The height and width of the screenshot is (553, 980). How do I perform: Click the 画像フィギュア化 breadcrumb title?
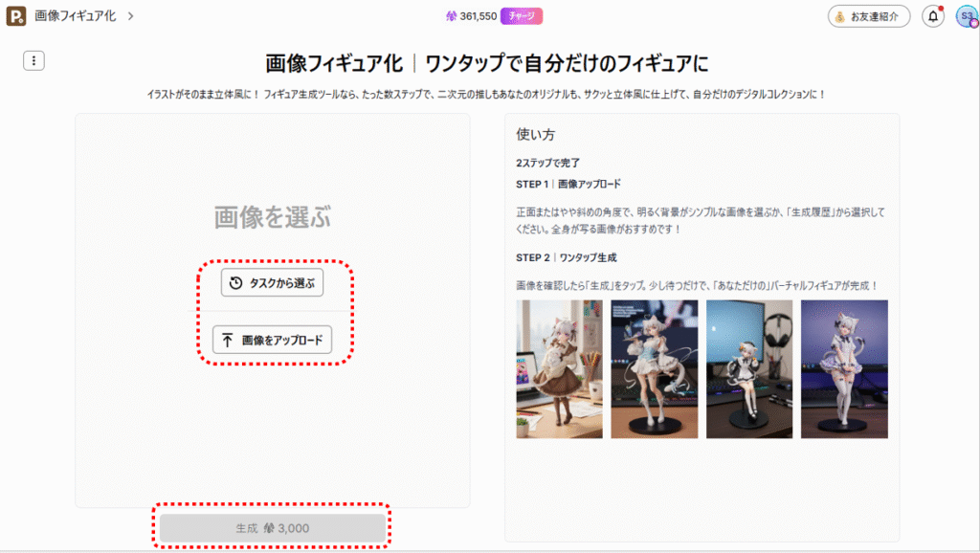75,16
